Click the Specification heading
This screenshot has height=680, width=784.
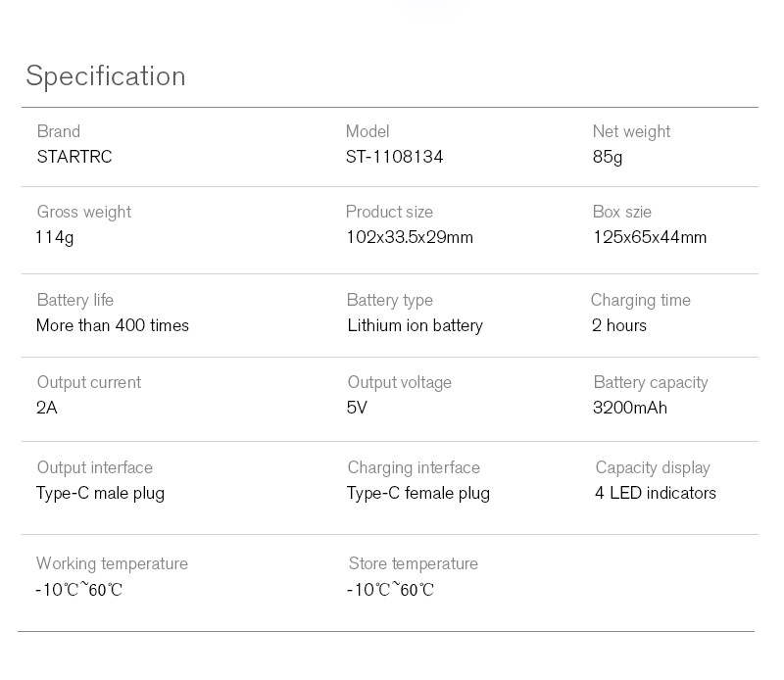106,76
